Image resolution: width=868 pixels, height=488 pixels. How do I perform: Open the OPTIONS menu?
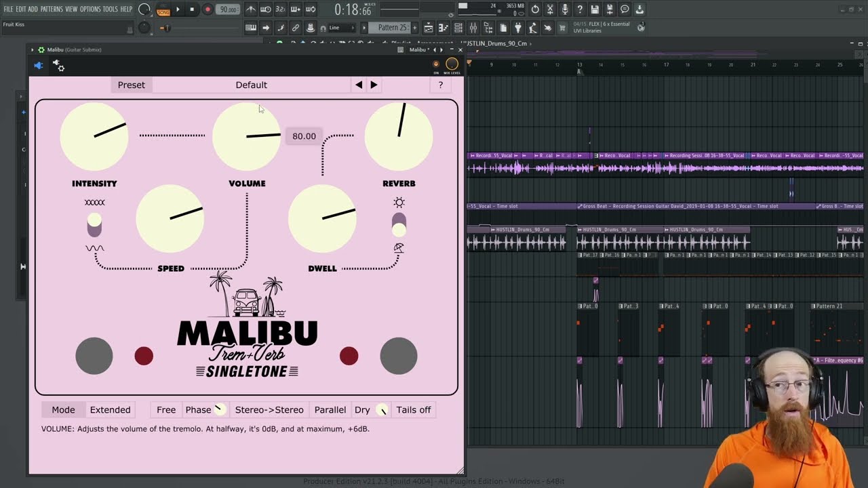[x=90, y=9]
